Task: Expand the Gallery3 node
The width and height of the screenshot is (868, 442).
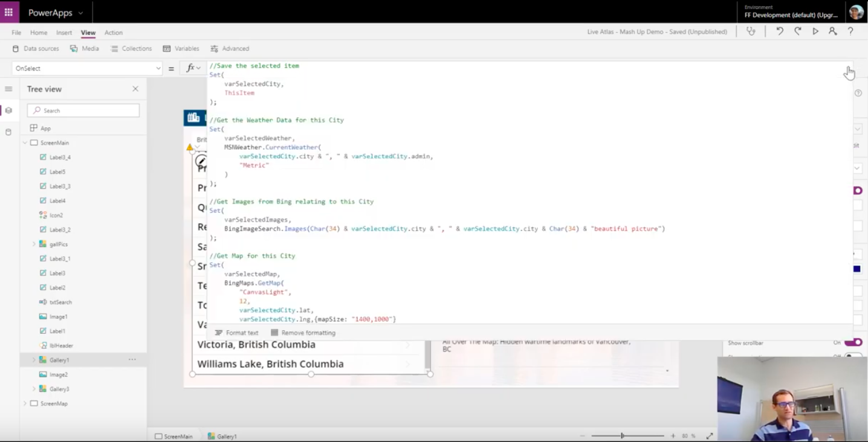Action: pyautogui.click(x=34, y=389)
